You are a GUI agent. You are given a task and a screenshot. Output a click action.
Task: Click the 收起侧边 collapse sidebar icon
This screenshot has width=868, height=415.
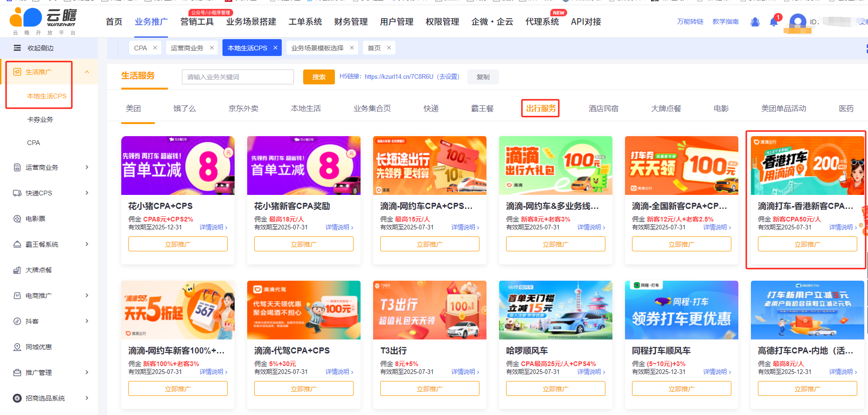point(17,48)
